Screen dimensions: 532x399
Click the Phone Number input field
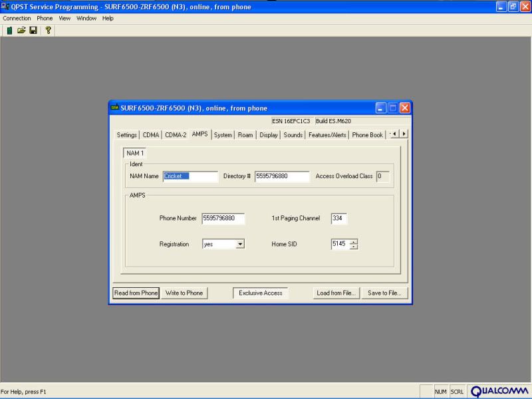tap(223, 218)
